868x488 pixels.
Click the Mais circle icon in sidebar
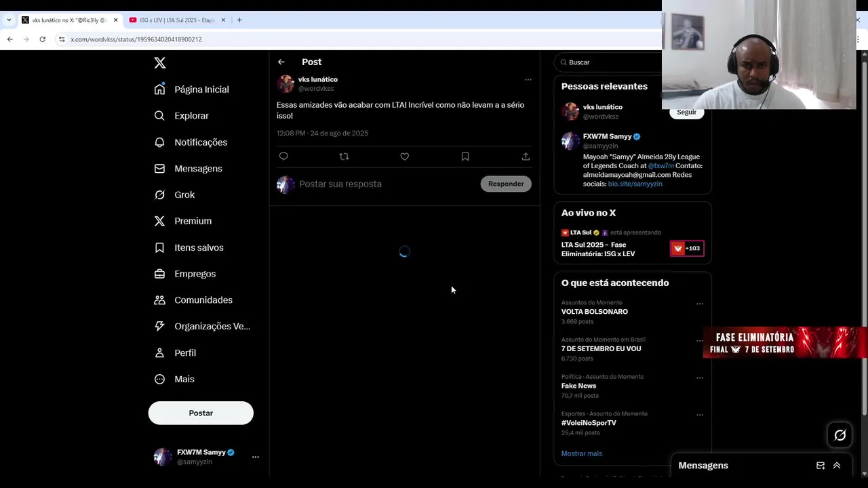(159, 379)
